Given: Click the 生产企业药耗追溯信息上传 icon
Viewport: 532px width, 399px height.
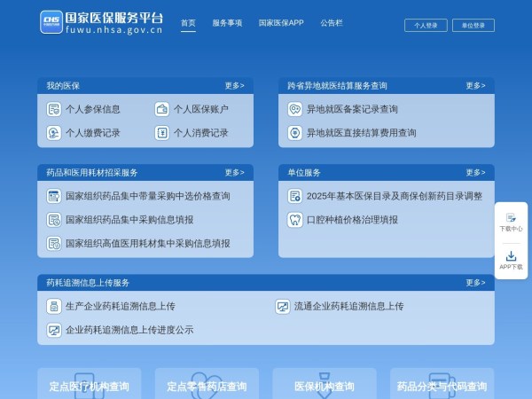Looking at the screenshot, I should (53, 306).
